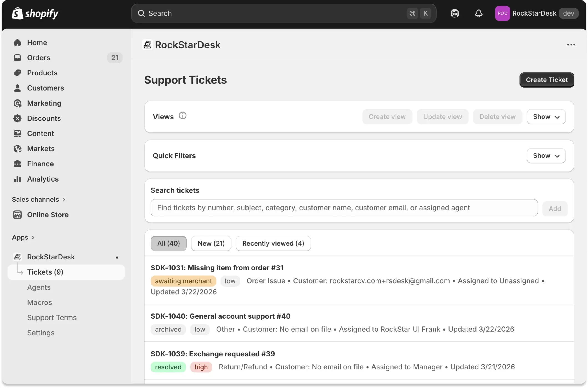Click the Content image icon
The width and height of the screenshot is (588, 388).
tap(17, 134)
